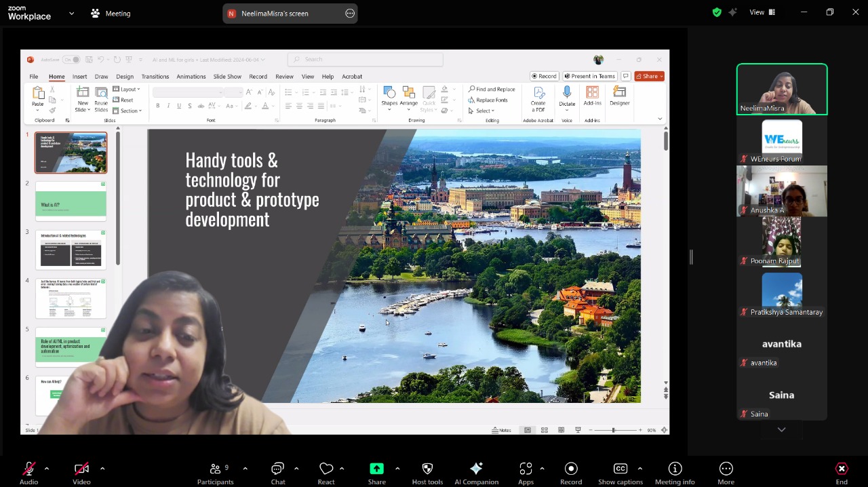This screenshot has height=487, width=868.
Task: Open the Chat panel
Action: click(x=277, y=473)
